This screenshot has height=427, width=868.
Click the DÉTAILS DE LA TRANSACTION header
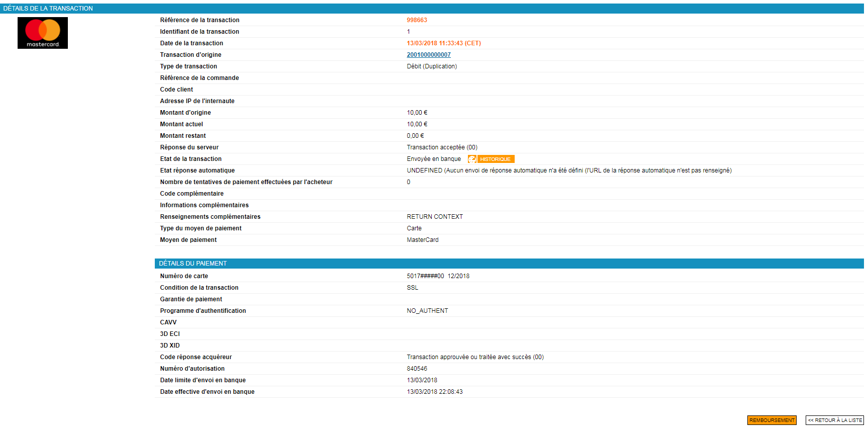pyautogui.click(x=48, y=9)
